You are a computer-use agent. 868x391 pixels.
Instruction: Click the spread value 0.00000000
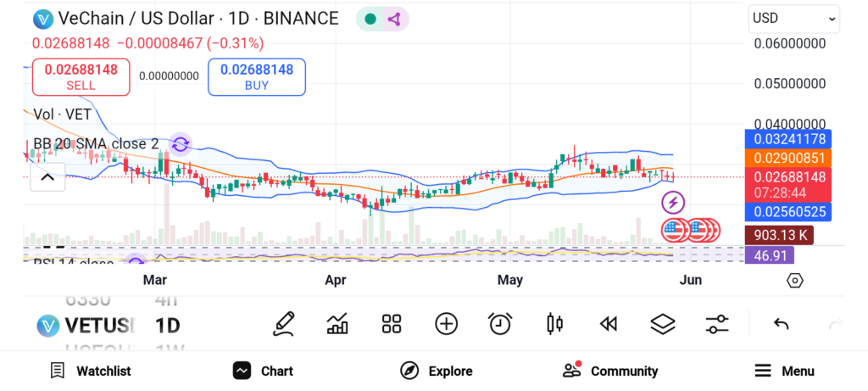point(169,75)
